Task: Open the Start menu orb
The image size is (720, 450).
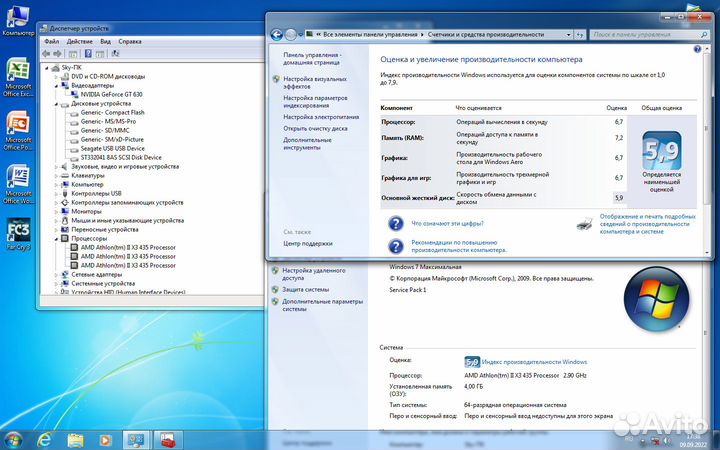Action: pos(13,440)
